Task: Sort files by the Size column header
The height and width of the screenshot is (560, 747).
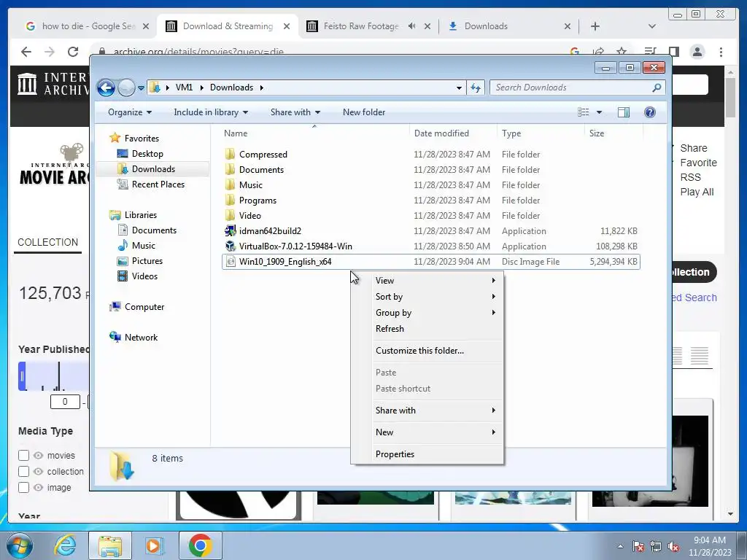Action: pos(597,133)
